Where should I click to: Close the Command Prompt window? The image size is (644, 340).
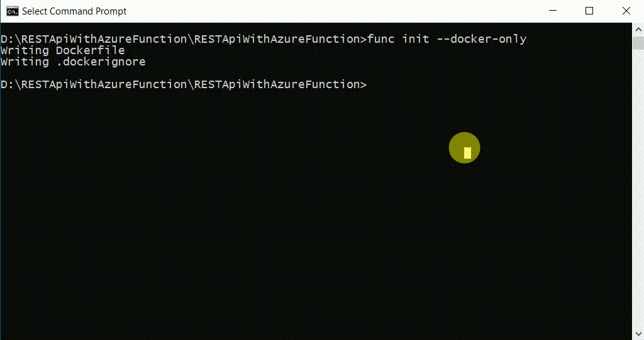626,11
